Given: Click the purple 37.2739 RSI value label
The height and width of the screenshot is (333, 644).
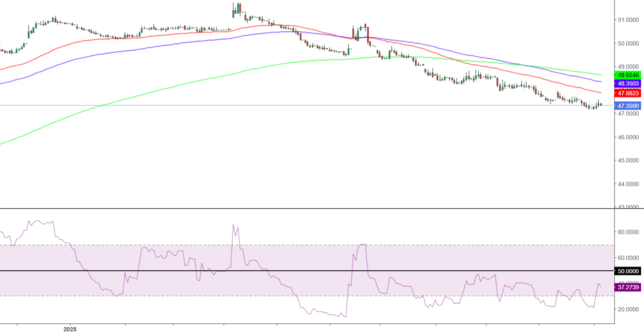Looking at the screenshot, I should (x=628, y=288).
